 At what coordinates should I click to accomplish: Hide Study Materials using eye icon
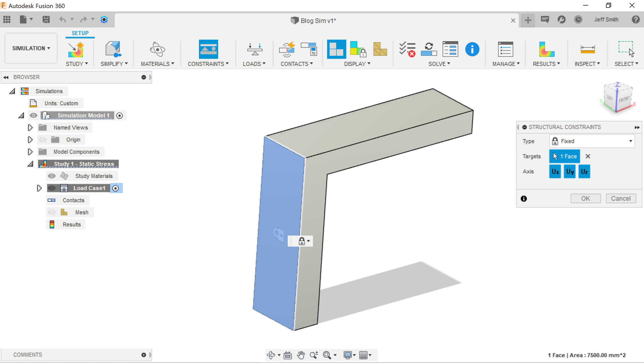point(52,176)
